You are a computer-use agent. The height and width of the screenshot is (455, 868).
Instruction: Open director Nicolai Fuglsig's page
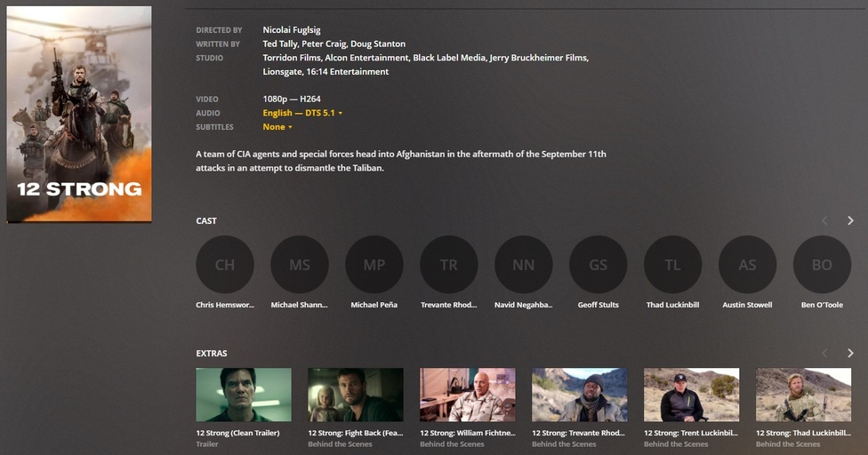(291, 30)
